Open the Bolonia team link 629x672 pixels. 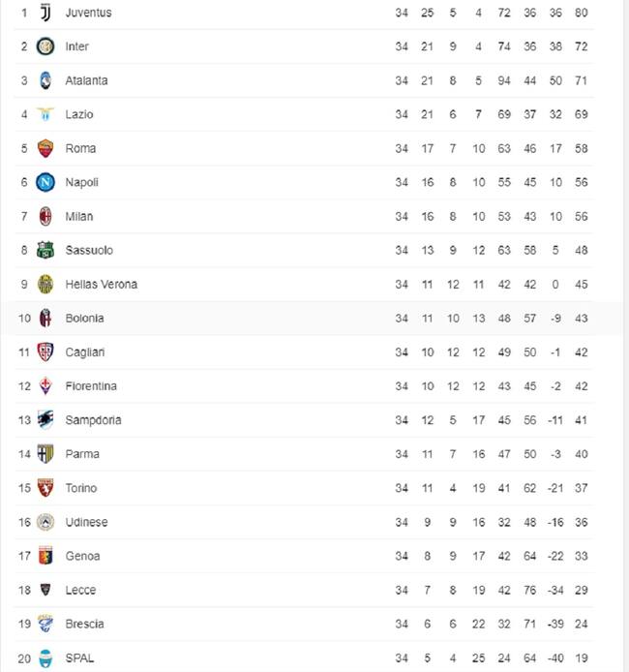pyautogui.click(x=84, y=318)
